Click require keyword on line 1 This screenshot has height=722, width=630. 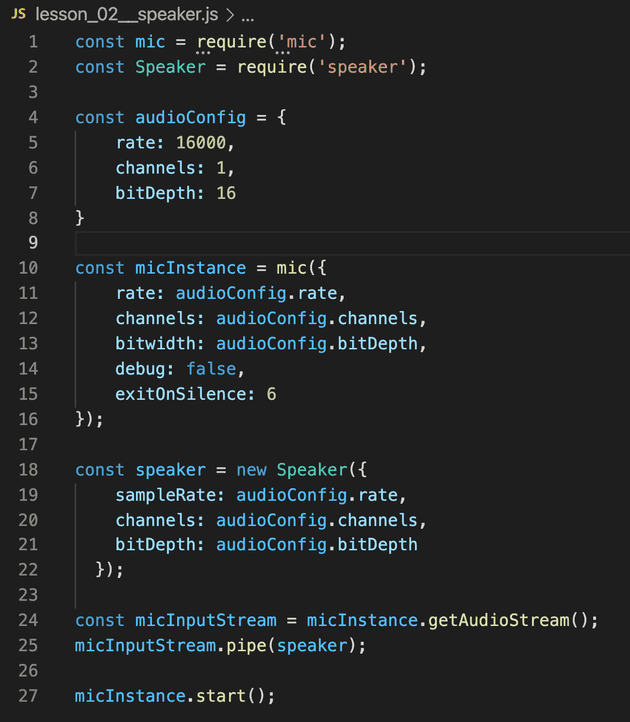pyautogui.click(x=232, y=42)
